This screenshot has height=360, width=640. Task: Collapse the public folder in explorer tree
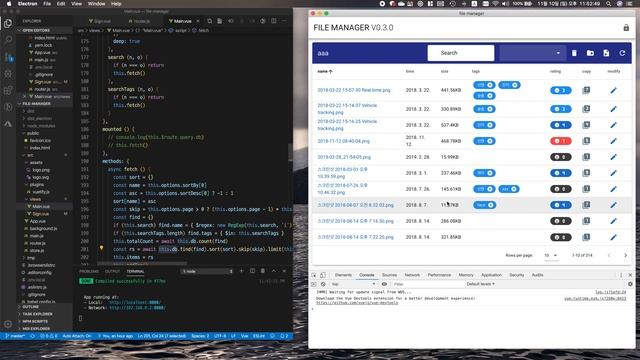click(x=33, y=133)
